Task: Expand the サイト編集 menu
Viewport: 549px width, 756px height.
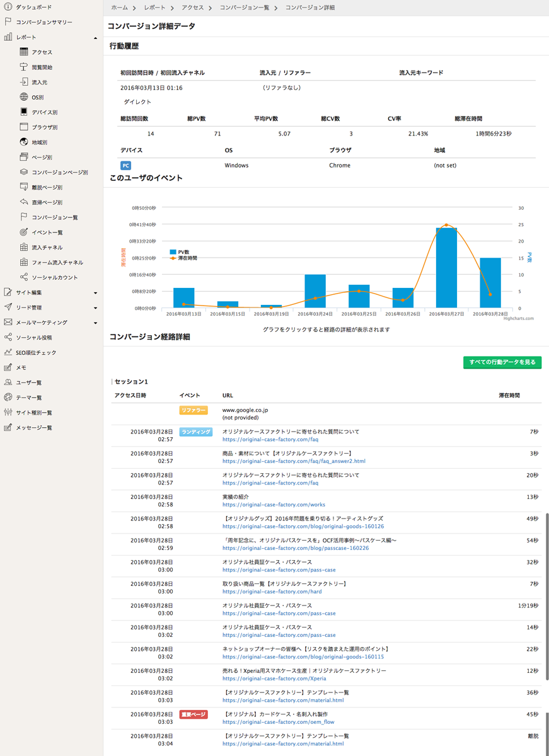Action: pyautogui.click(x=95, y=293)
